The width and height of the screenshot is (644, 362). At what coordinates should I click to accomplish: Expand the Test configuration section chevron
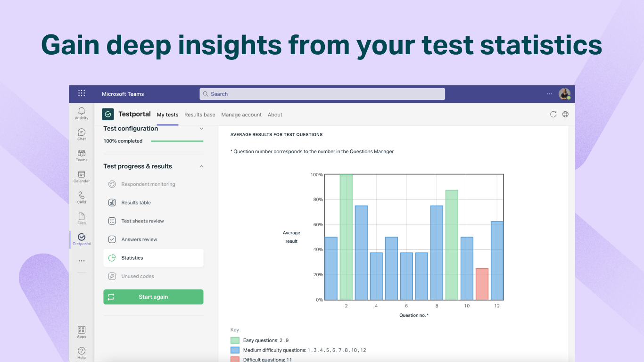pos(201,128)
